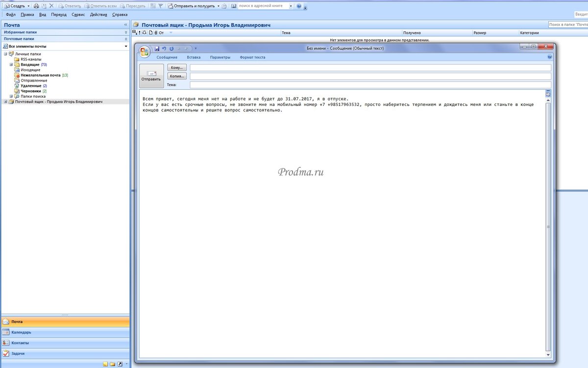Open Контакты in navigation pane
The height and width of the screenshot is (368, 588).
tap(65, 343)
